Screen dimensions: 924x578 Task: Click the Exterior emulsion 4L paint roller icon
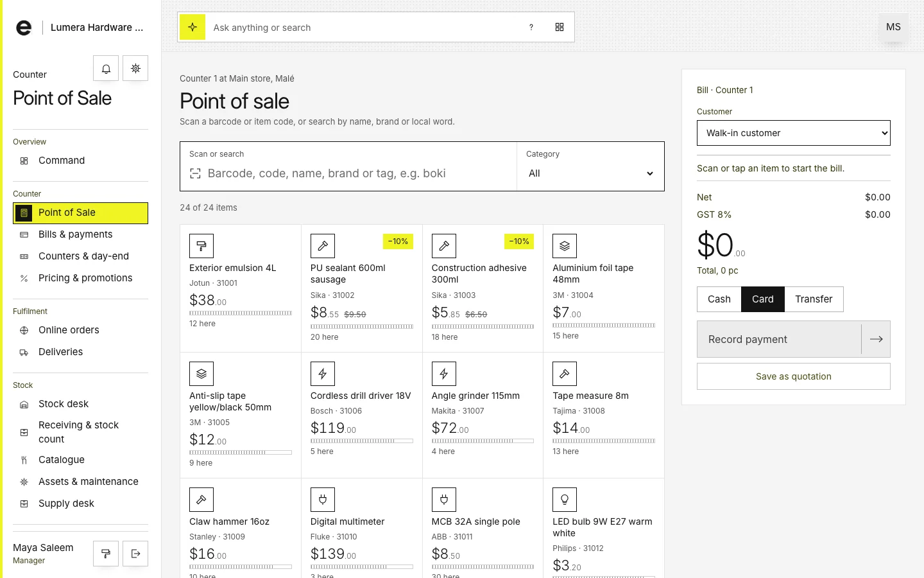click(201, 246)
